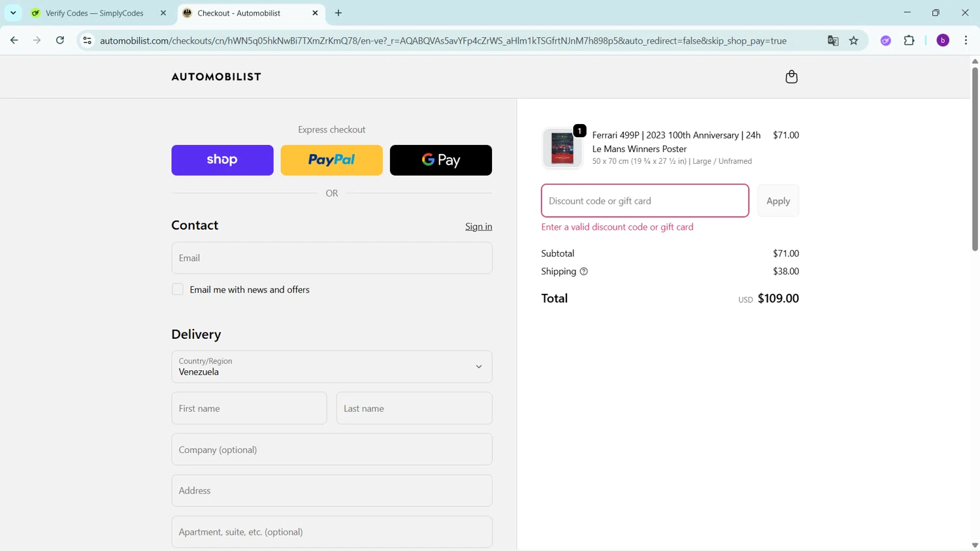Click the Address field
980x551 pixels.
pos(332,490)
